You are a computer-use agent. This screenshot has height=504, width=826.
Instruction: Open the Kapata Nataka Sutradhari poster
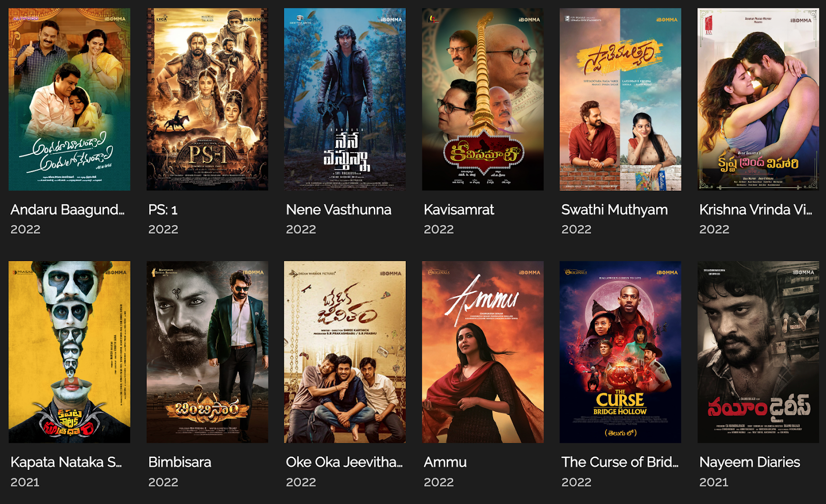click(x=69, y=352)
